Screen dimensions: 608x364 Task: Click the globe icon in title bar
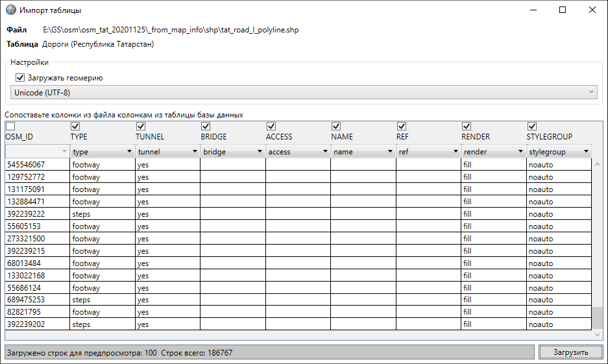(x=11, y=10)
